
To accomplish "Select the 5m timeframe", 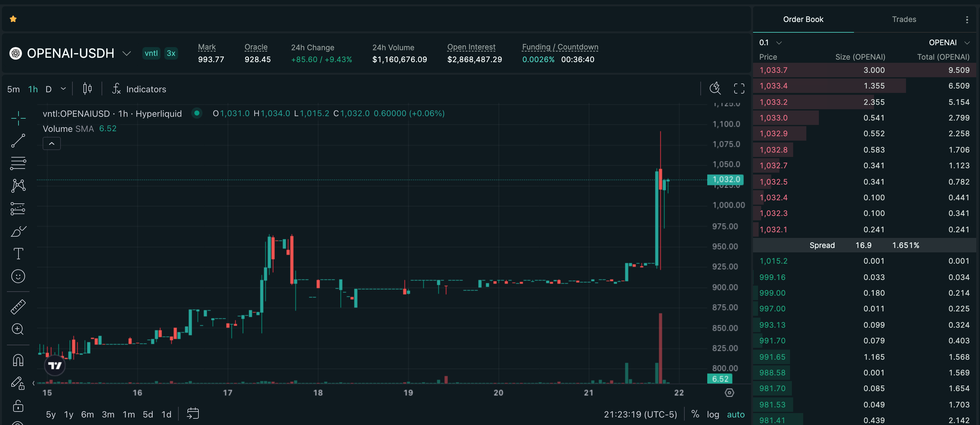I will point(13,89).
